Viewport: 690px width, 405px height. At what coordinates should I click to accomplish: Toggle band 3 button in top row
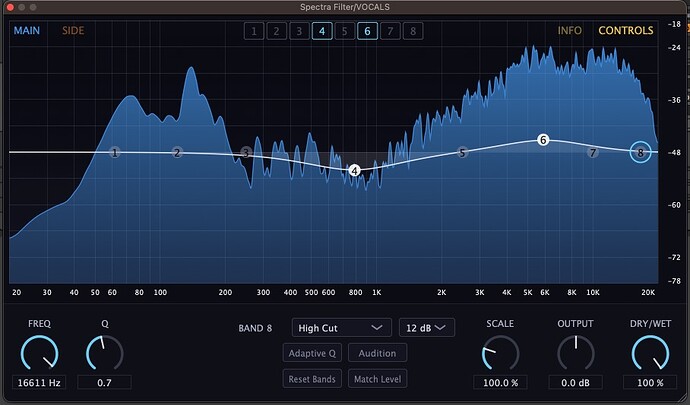[x=299, y=31]
